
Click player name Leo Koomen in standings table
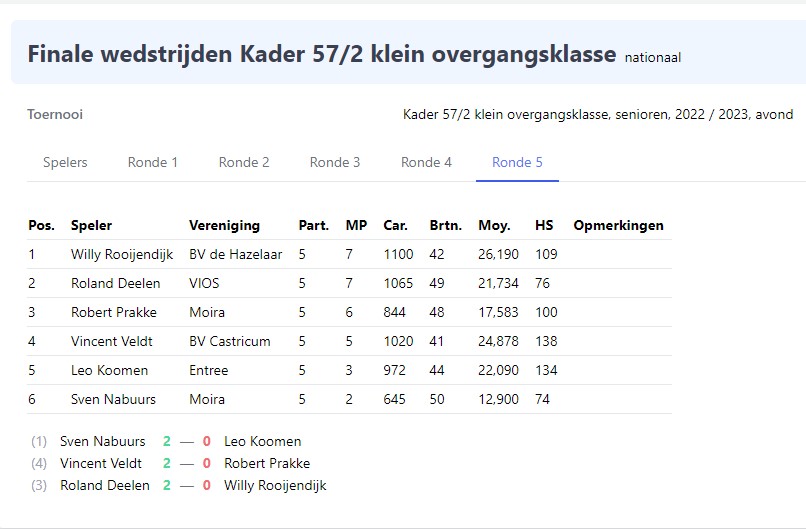click(x=109, y=370)
